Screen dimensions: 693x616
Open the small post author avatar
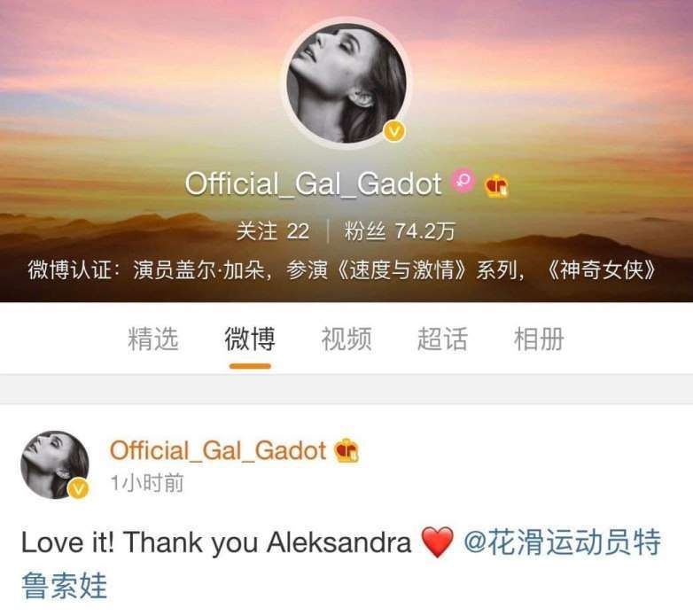(x=55, y=464)
